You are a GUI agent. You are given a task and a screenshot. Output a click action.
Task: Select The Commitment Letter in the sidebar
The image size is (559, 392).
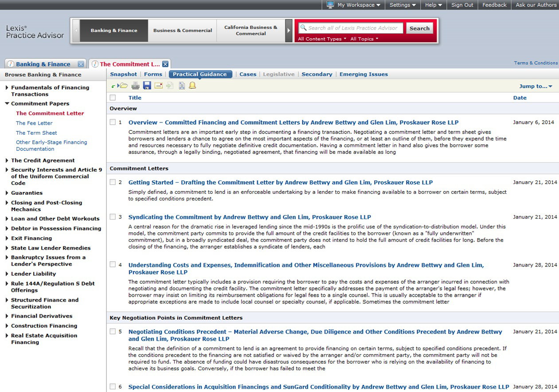click(x=50, y=114)
